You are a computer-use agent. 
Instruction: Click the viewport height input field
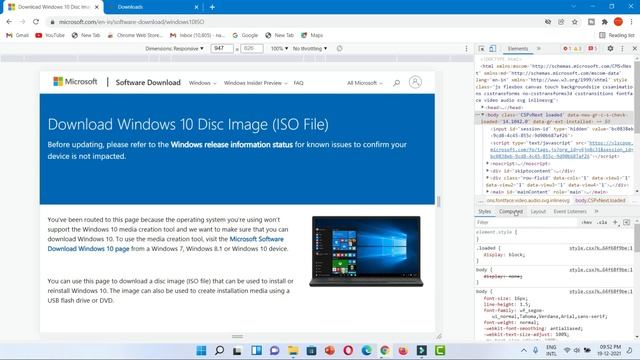click(251, 48)
